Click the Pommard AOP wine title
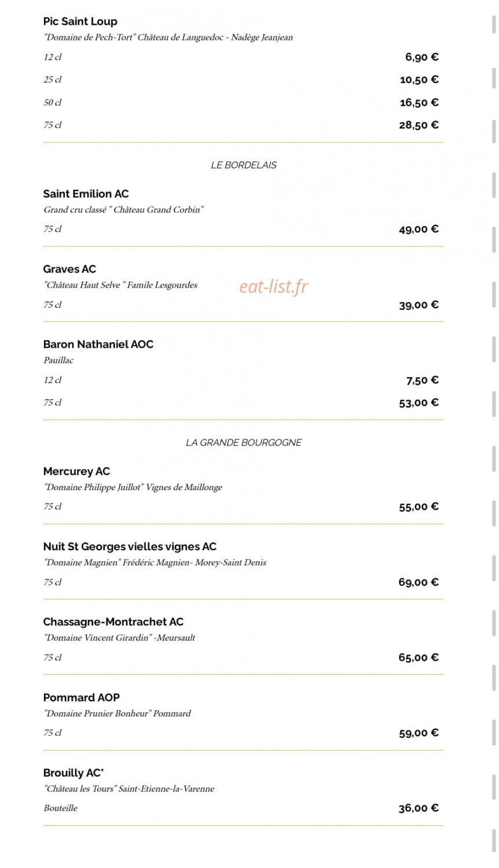 (x=81, y=698)
